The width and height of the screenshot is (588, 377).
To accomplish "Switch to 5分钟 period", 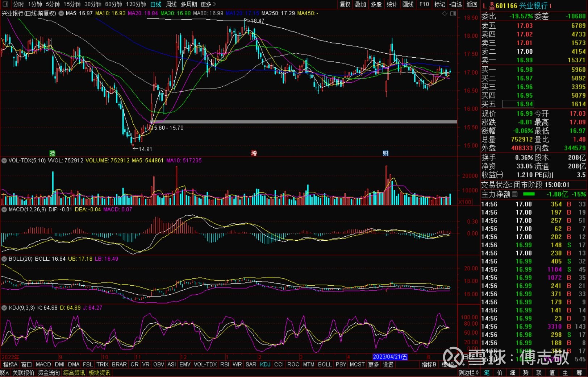I will click(53, 4).
